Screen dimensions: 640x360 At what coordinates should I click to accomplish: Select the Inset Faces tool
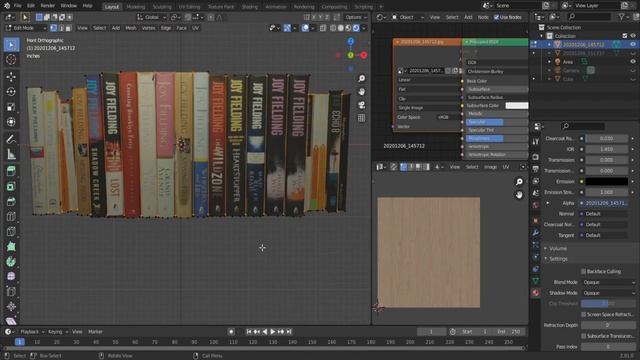click(x=11, y=187)
